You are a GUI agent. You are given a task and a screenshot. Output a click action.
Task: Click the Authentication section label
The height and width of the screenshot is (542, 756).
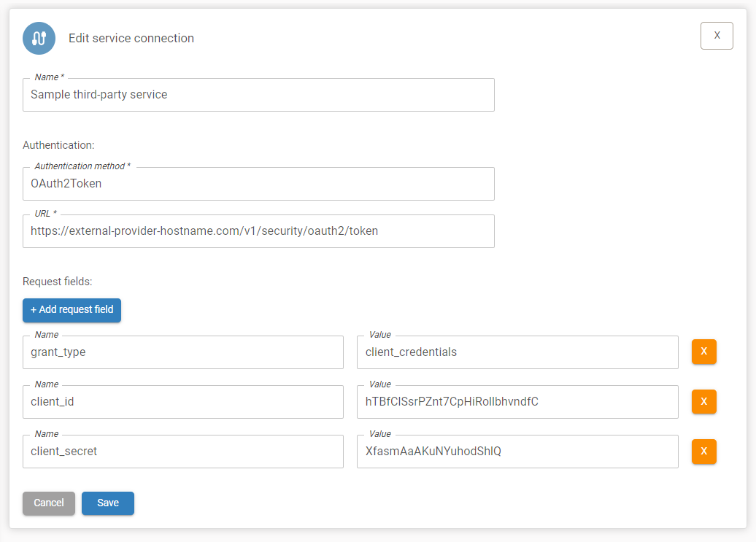pyautogui.click(x=58, y=145)
